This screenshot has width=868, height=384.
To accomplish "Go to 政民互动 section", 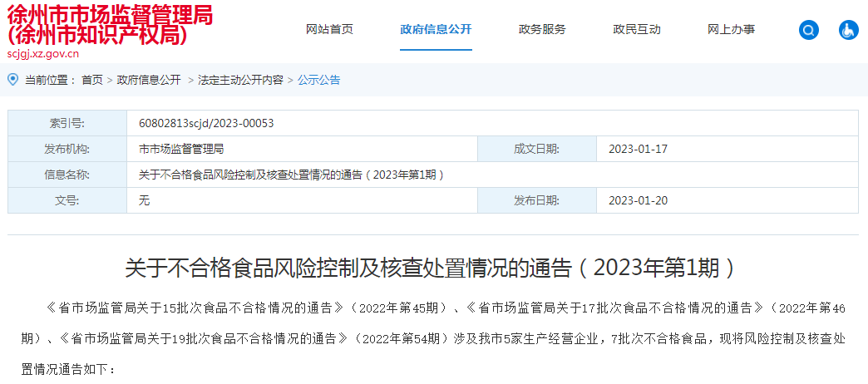I will 637,30.
